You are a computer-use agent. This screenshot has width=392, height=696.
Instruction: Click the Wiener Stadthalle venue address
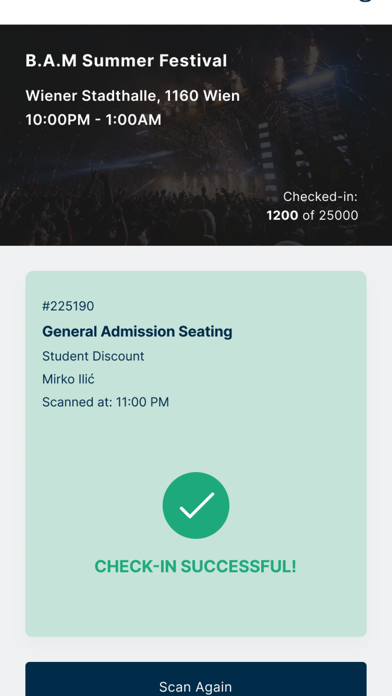click(x=133, y=95)
